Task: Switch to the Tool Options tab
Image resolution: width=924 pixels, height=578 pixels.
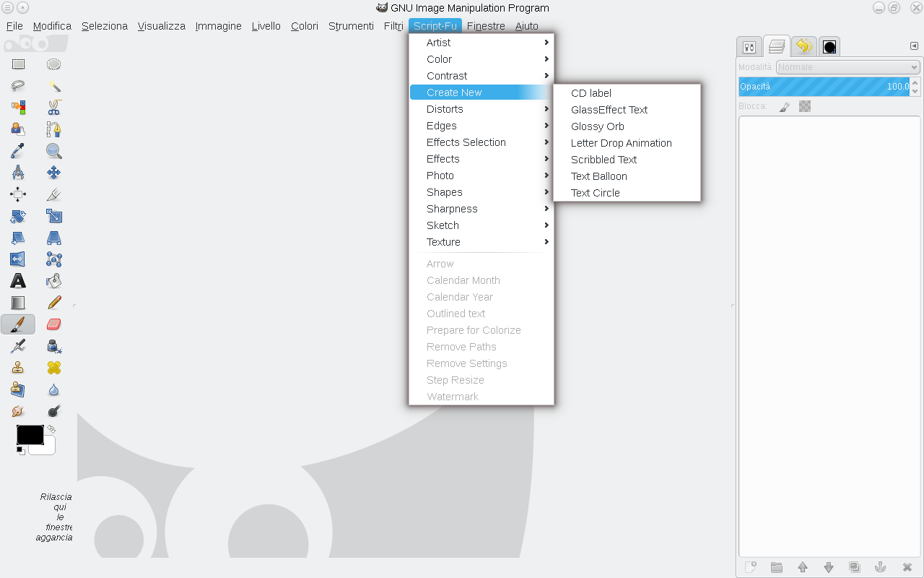Action: 749,47
